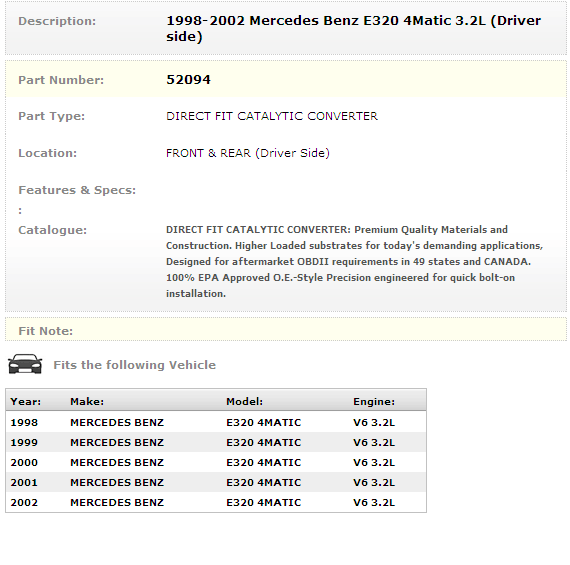Click the 'Fit Note:' label

tap(45, 331)
